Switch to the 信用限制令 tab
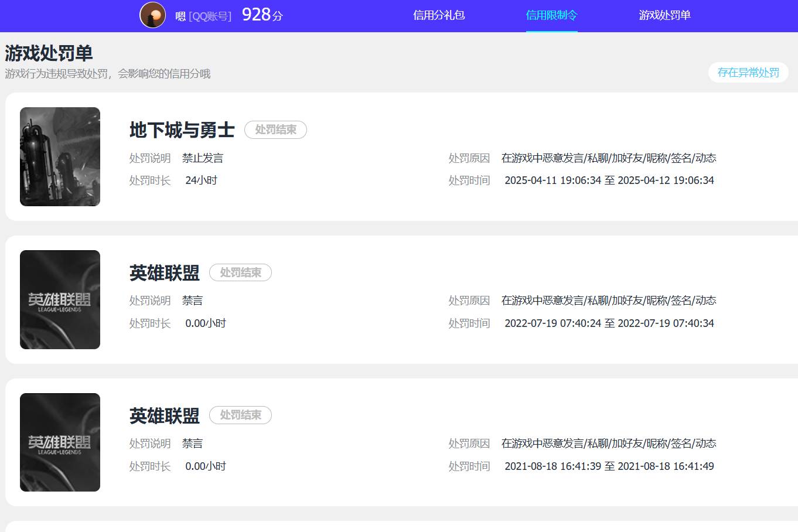This screenshot has height=532, width=798. tap(551, 15)
